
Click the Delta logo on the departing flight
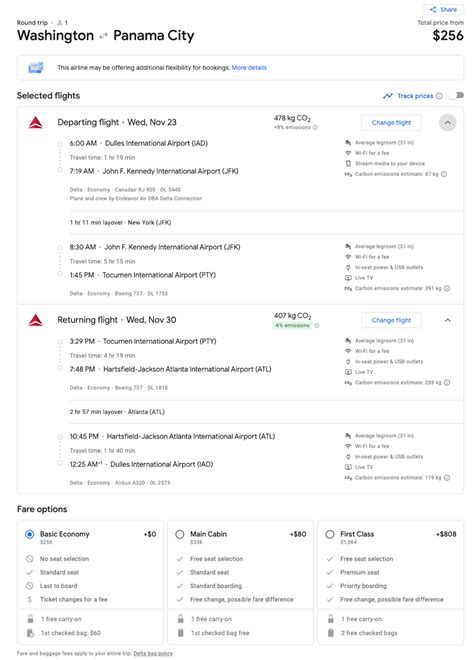36,122
